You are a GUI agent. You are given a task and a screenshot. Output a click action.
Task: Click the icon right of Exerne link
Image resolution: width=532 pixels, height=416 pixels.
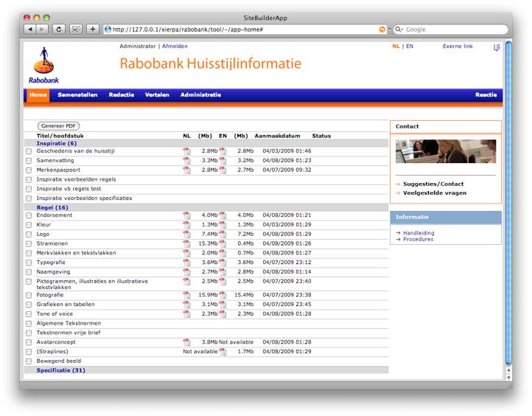point(497,47)
